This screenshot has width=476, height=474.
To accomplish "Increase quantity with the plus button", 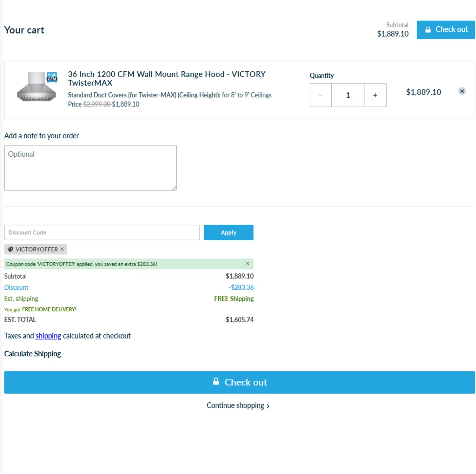I will [x=375, y=95].
